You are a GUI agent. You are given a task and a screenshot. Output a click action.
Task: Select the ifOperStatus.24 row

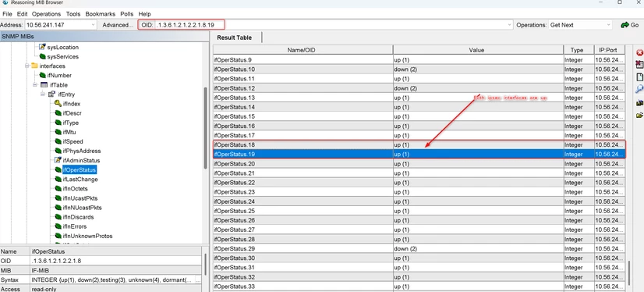tap(419, 201)
